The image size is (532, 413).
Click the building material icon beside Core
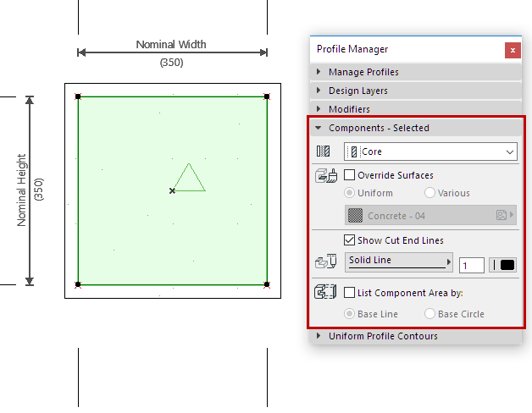tap(323, 151)
